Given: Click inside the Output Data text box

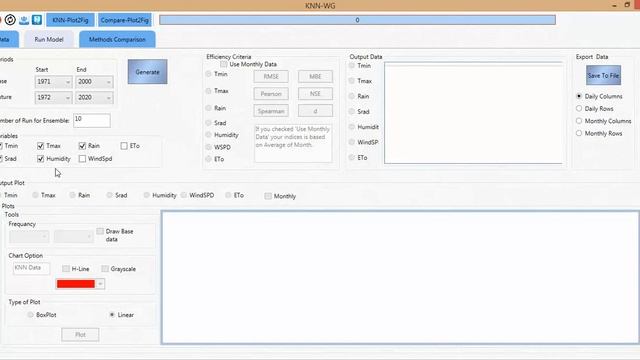Looking at the screenshot, I should [x=473, y=113].
